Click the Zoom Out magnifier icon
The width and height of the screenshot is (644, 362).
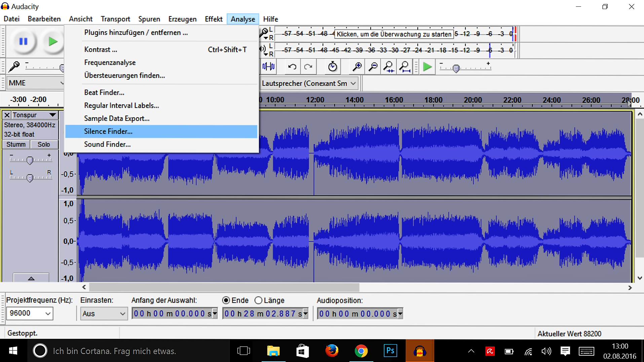click(x=373, y=67)
